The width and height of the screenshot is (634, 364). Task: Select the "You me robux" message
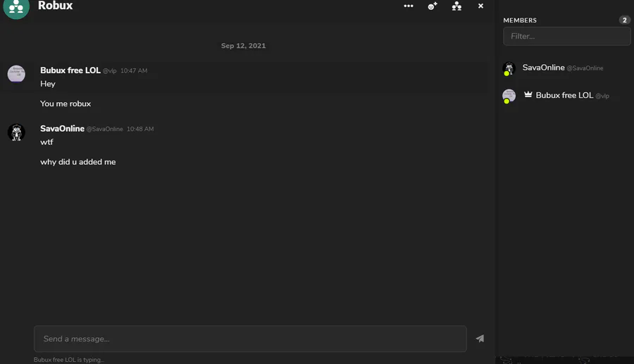66,103
